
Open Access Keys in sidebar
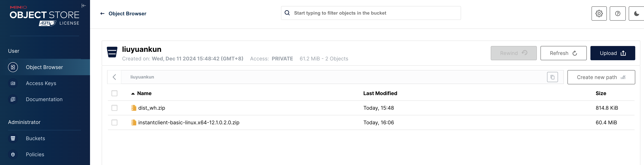(x=41, y=83)
